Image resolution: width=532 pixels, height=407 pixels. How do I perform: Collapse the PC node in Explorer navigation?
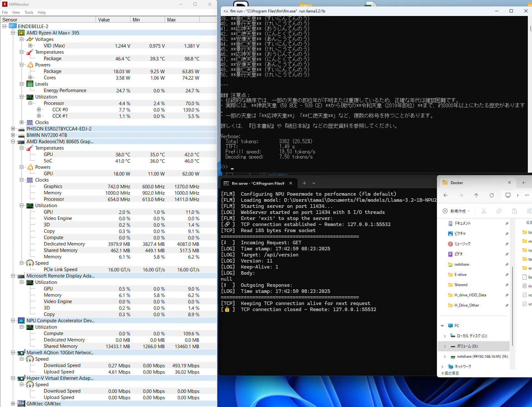pyautogui.click(x=442, y=325)
